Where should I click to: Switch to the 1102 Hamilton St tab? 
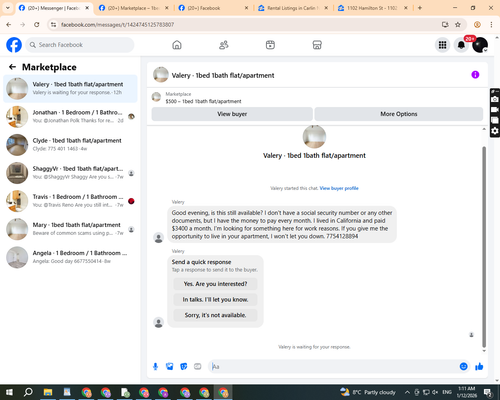[373, 8]
